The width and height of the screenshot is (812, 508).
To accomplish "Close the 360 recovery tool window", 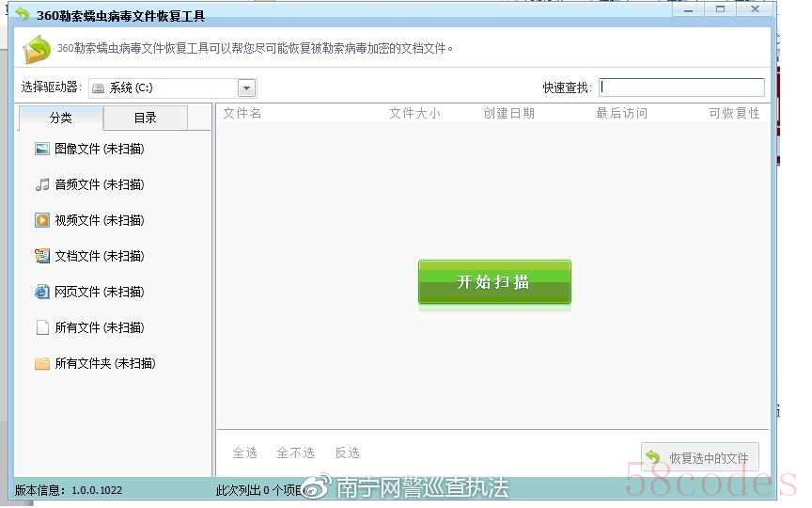I will point(755,9).
